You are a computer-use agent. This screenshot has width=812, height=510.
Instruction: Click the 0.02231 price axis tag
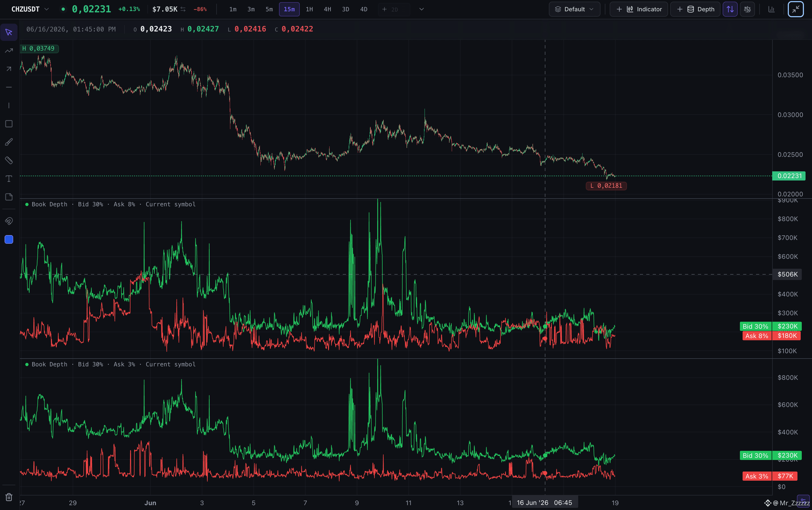click(x=789, y=176)
